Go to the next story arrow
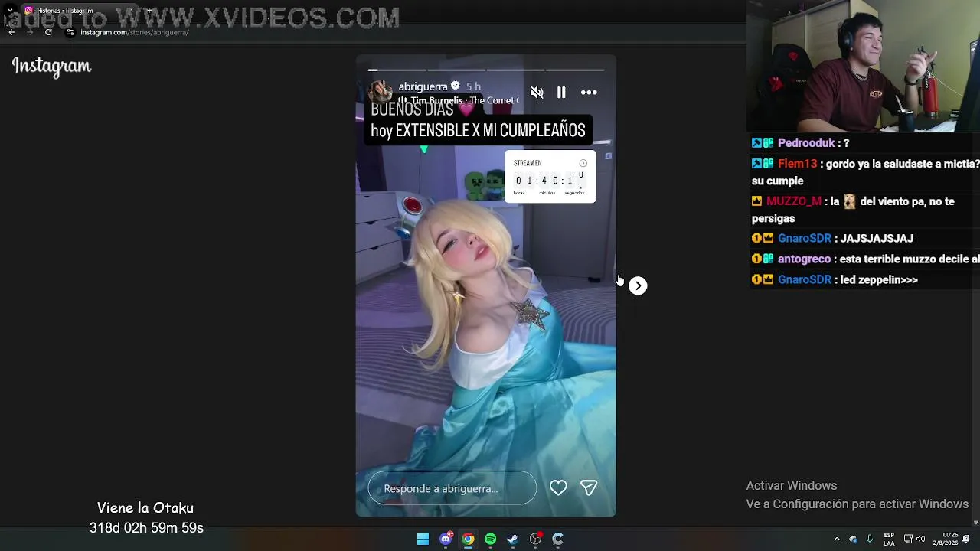 pyautogui.click(x=638, y=285)
